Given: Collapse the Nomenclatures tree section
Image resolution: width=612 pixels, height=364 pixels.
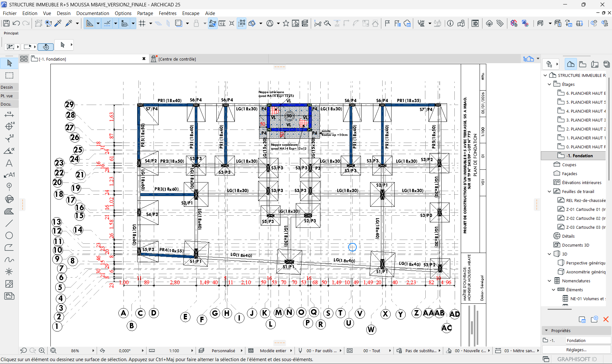Looking at the screenshot, I should coord(549,281).
